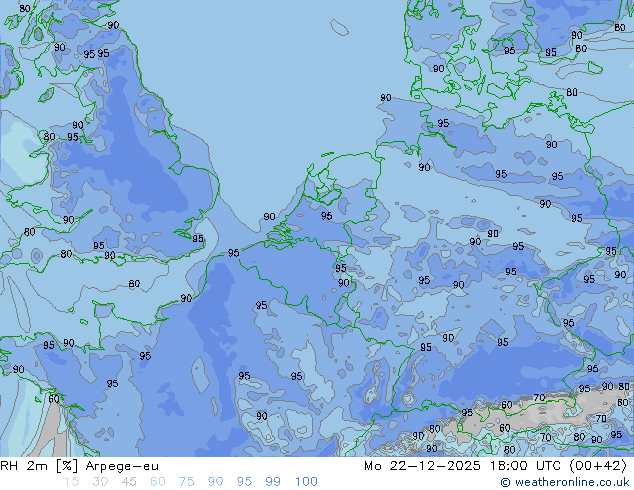Image resolution: width=634 pixels, height=490 pixels.
Task: Click legend value 95
Action: click(244, 482)
